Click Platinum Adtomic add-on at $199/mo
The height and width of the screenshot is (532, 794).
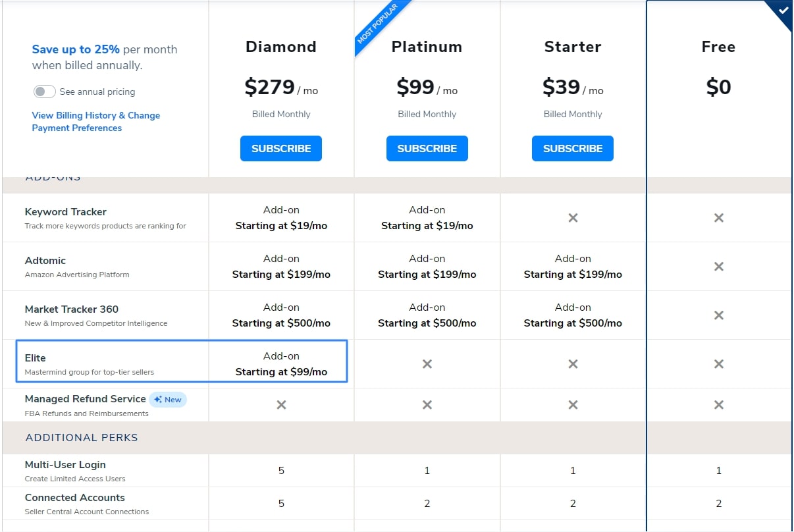[x=427, y=267]
